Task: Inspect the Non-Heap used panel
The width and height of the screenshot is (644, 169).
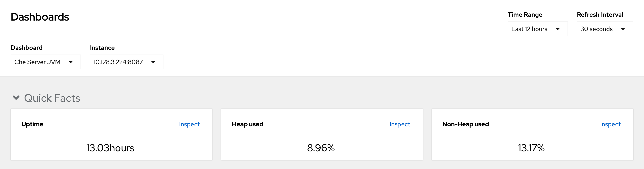Action: tap(610, 124)
